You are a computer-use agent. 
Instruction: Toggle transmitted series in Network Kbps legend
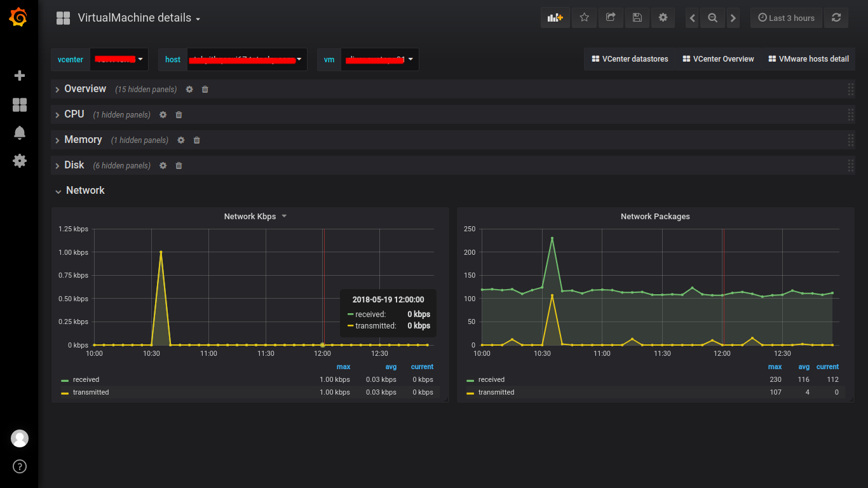(x=91, y=393)
